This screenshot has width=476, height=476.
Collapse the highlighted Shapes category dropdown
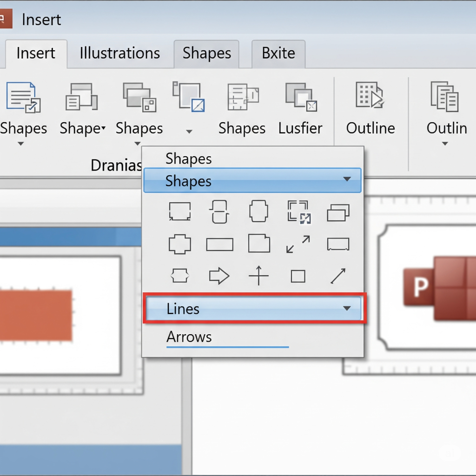[x=346, y=179]
